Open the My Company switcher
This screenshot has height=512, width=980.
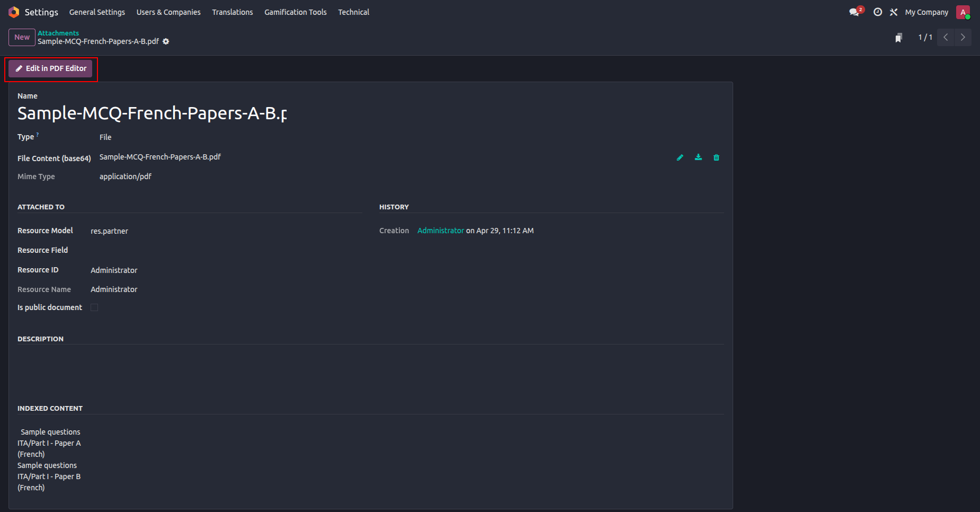pyautogui.click(x=926, y=12)
